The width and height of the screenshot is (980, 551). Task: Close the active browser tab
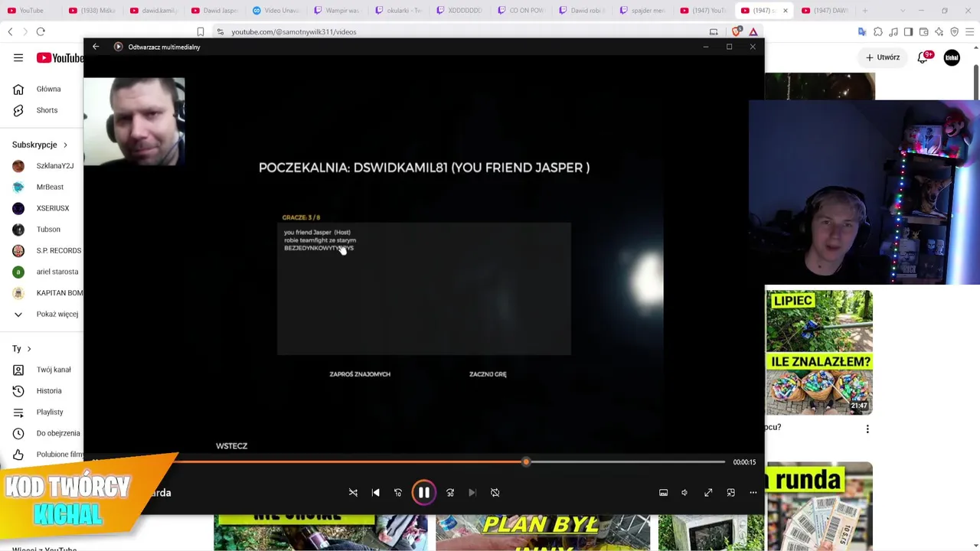(785, 11)
